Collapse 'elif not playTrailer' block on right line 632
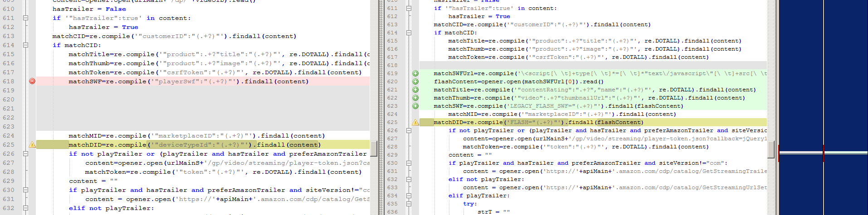Image resolution: width=868 pixels, height=215 pixels. tap(409, 179)
